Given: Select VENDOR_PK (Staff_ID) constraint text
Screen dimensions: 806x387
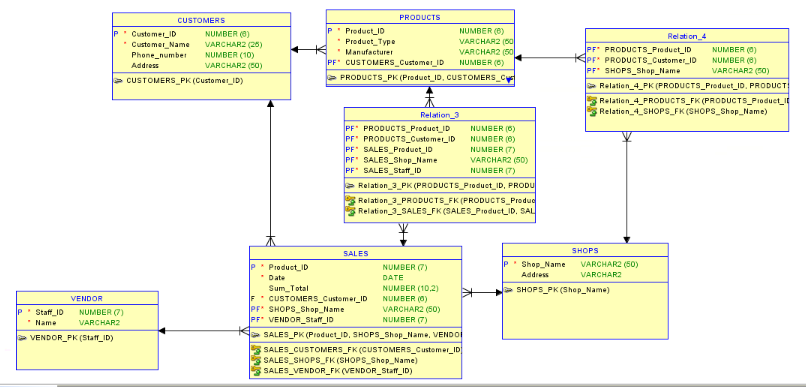Looking at the screenshot, I should pos(71,338).
